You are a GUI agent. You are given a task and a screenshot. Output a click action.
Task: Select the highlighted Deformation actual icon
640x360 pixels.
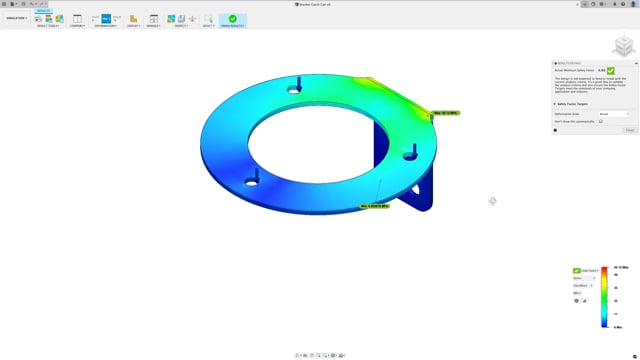click(106, 19)
